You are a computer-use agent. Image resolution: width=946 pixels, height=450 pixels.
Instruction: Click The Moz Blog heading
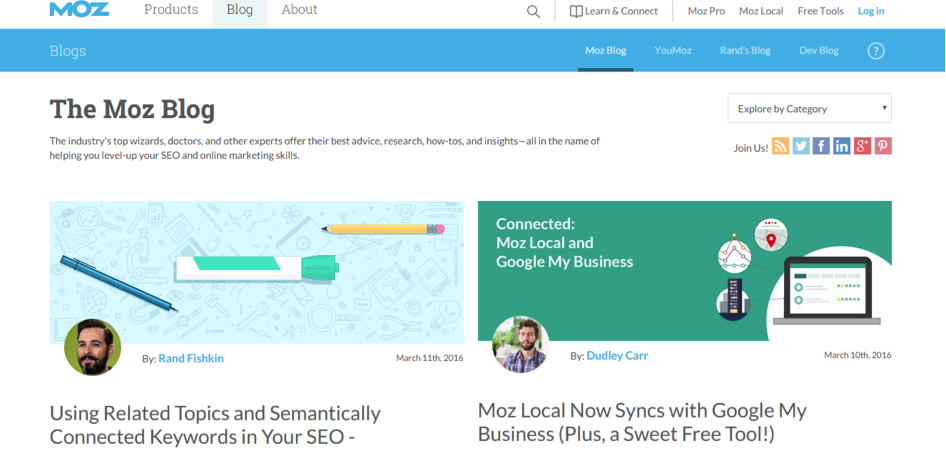pyautogui.click(x=132, y=109)
